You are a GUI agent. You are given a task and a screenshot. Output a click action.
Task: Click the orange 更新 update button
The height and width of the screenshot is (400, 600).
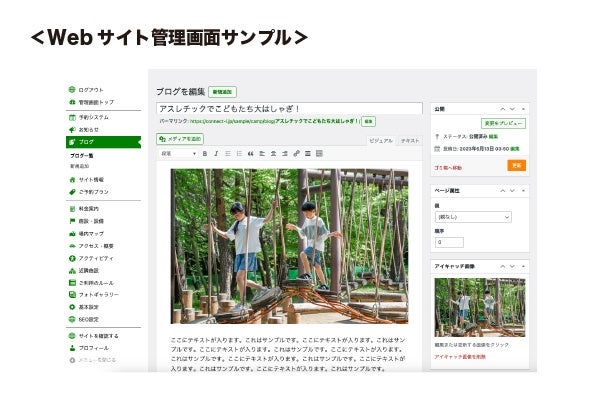tap(517, 166)
